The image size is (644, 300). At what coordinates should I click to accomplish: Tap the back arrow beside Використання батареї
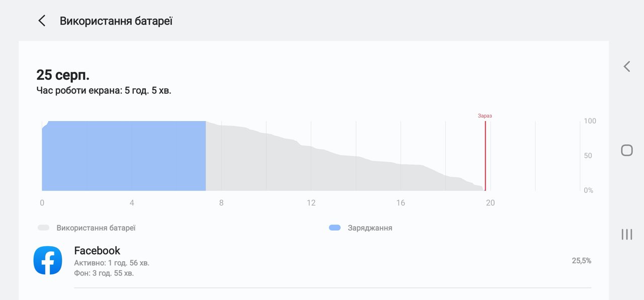pos(42,21)
